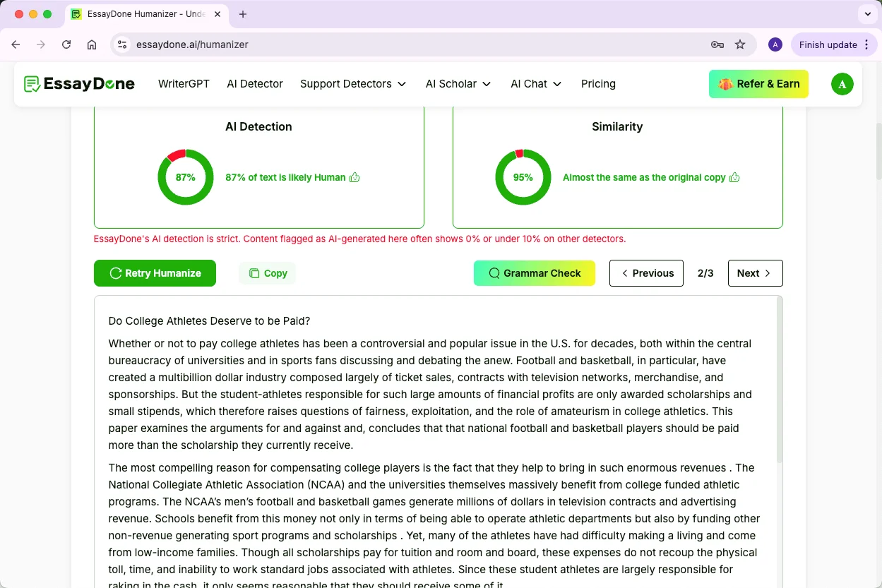The image size is (882, 588).
Task: Click the browser reload icon
Action: pyautogui.click(x=66, y=44)
